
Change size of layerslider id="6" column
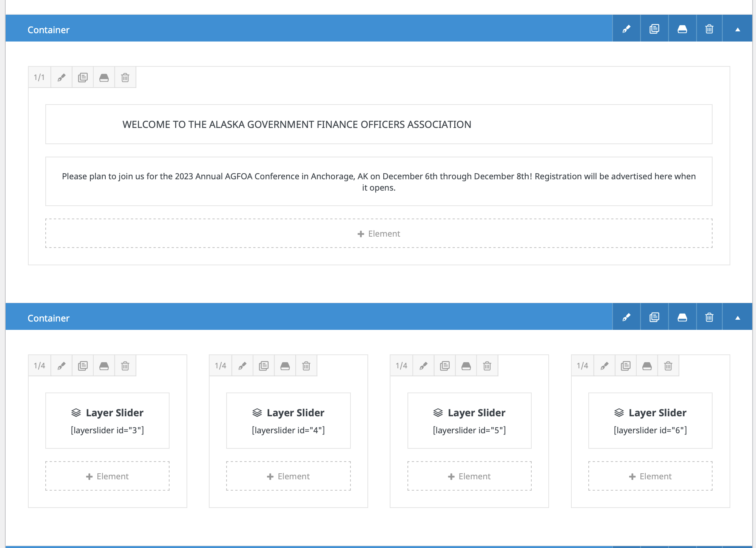point(582,366)
